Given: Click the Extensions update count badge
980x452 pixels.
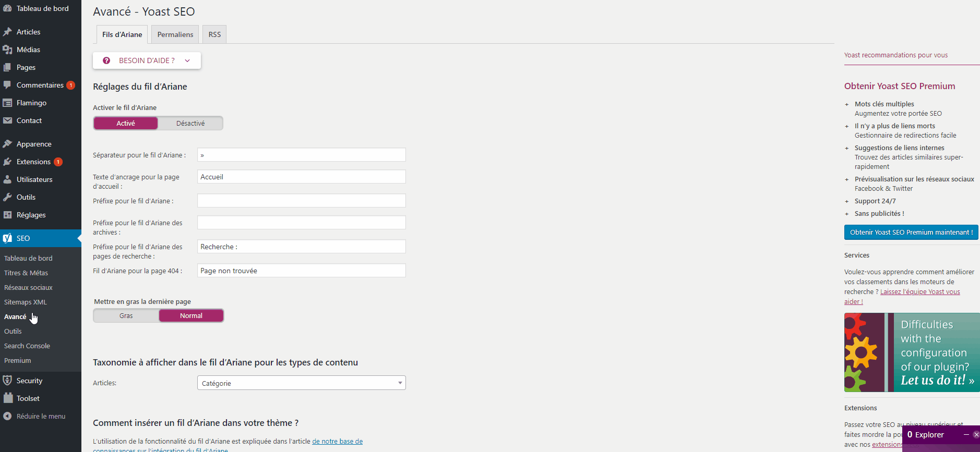Looking at the screenshot, I should coord(58,162).
